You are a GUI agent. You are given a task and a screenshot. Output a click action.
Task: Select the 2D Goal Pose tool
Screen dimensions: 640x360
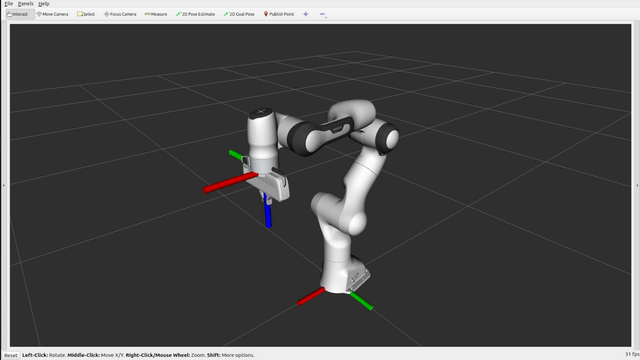click(x=239, y=14)
